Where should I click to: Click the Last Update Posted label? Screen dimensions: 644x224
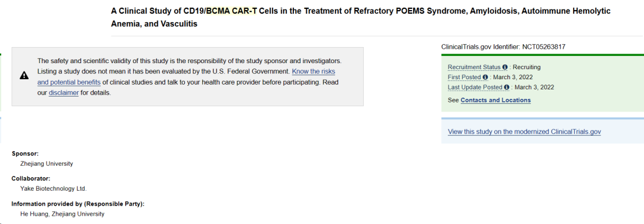click(475, 88)
